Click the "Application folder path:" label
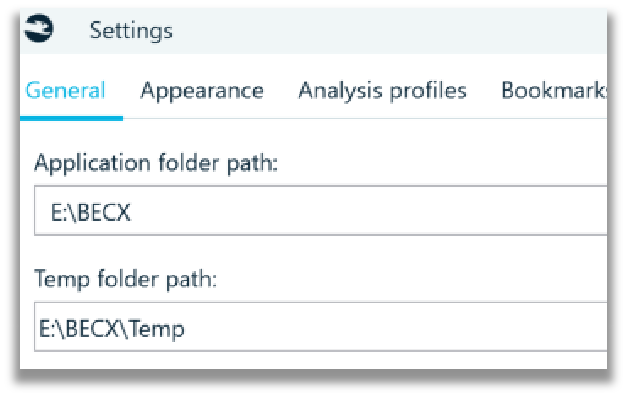 coord(156,163)
